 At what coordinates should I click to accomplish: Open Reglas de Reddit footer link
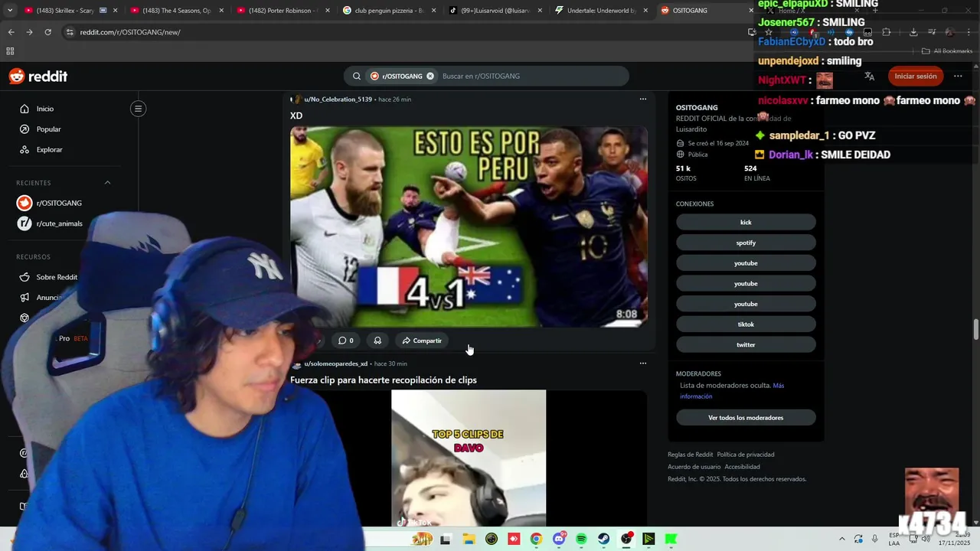(690, 455)
